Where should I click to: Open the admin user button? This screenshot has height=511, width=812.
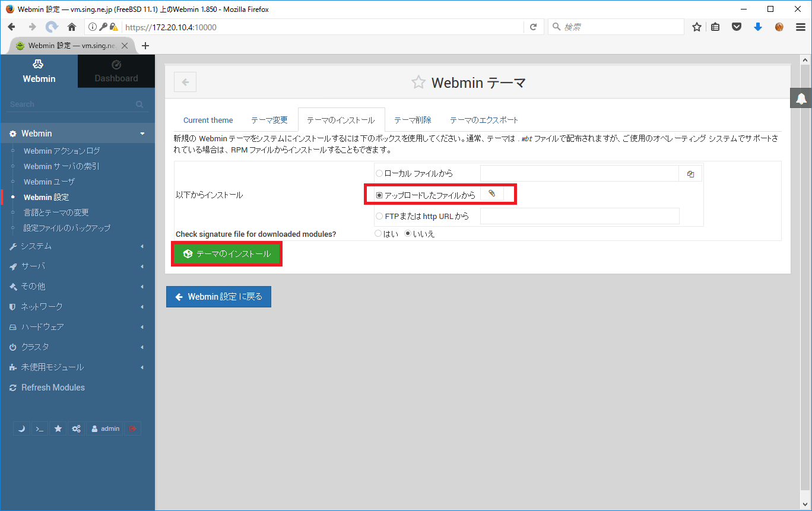click(x=104, y=429)
